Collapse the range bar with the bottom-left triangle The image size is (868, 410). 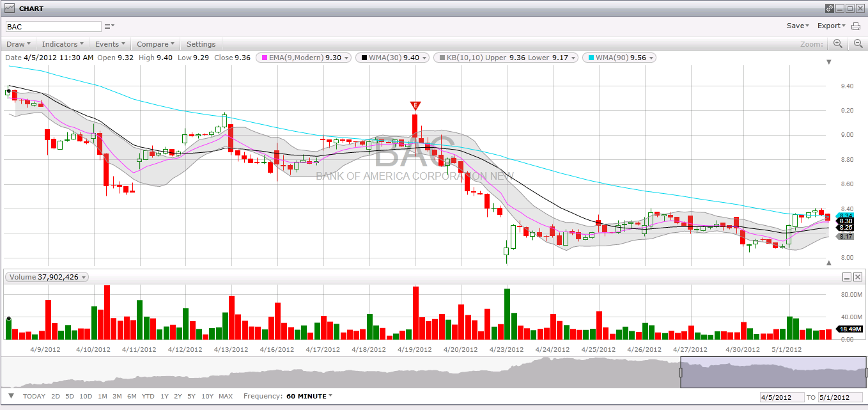[x=11, y=396]
